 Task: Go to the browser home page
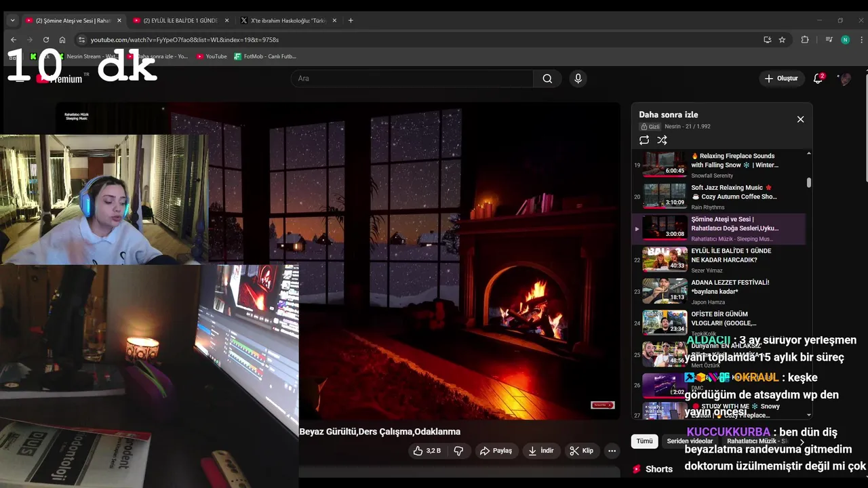[62, 40]
